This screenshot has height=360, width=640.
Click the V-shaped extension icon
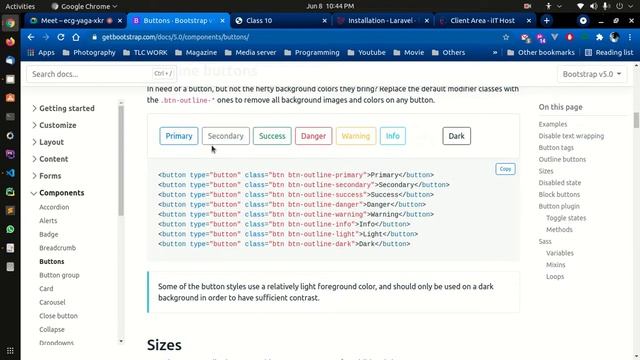point(554,37)
